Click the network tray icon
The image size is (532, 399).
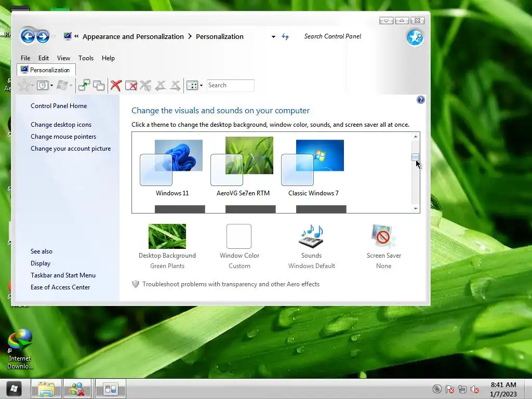click(462, 389)
